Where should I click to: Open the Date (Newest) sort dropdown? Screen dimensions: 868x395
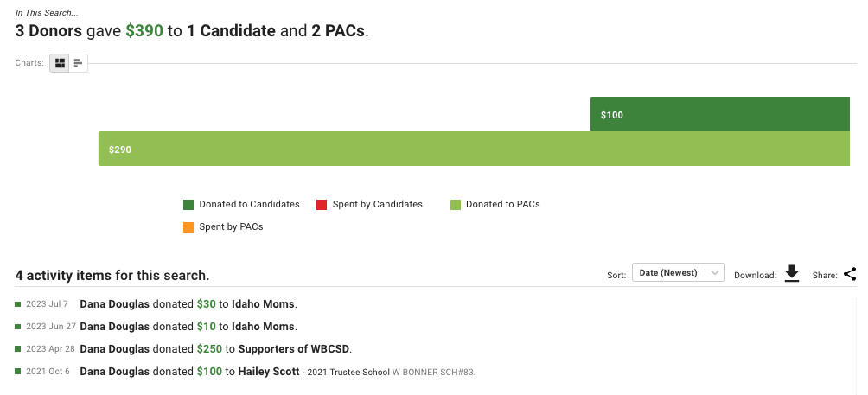point(678,273)
